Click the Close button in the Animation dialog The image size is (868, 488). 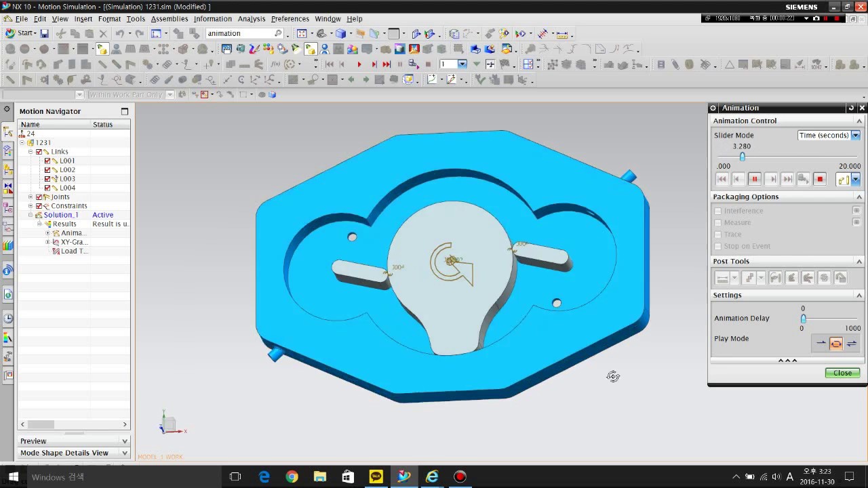point(842,373)
